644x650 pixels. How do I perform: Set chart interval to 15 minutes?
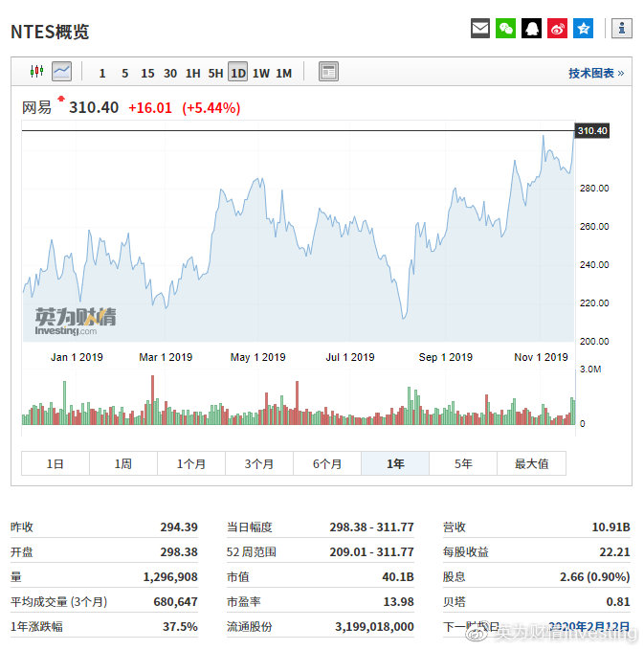point(147,74)
